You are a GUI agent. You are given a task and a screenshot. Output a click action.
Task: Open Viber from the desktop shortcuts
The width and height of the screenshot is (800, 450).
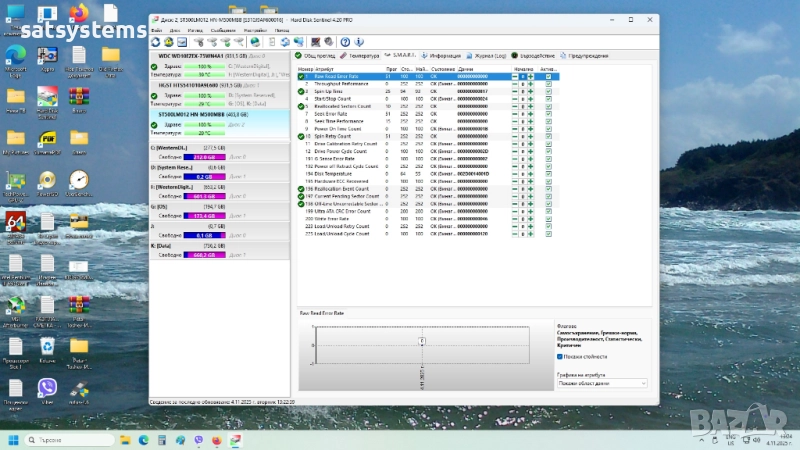click(x=47, y=387)
